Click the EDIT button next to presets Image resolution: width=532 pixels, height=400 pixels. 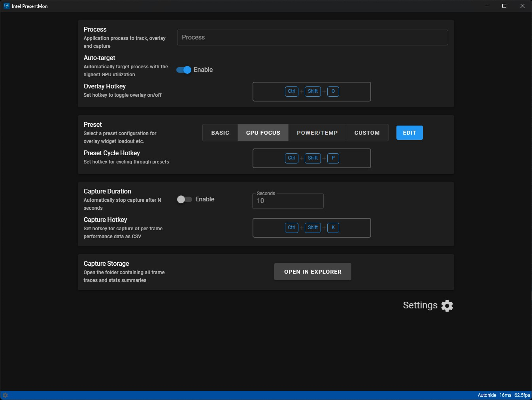[409, 132]
